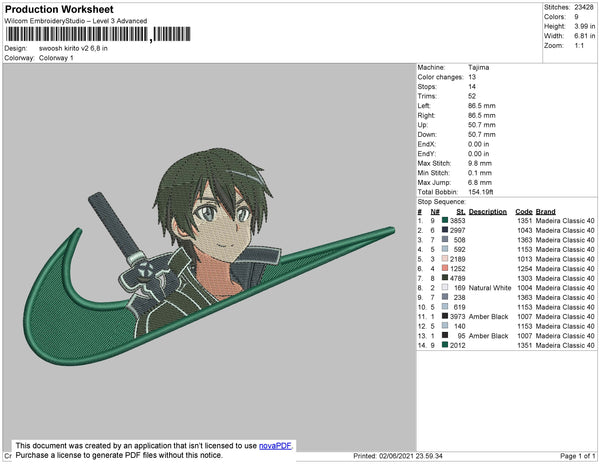Click the pale pink swatch in stop 5

(445, 259)
